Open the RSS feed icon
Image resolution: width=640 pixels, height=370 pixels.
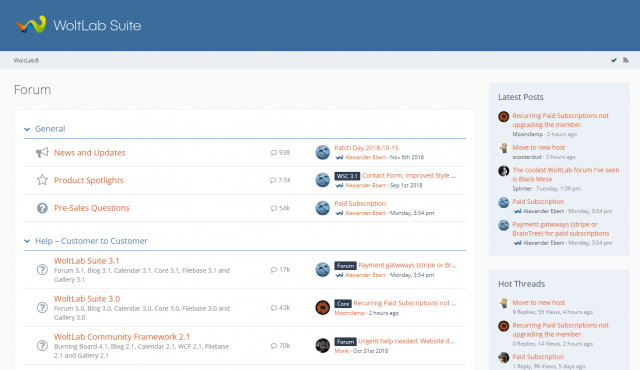click(x=625, y=60)
